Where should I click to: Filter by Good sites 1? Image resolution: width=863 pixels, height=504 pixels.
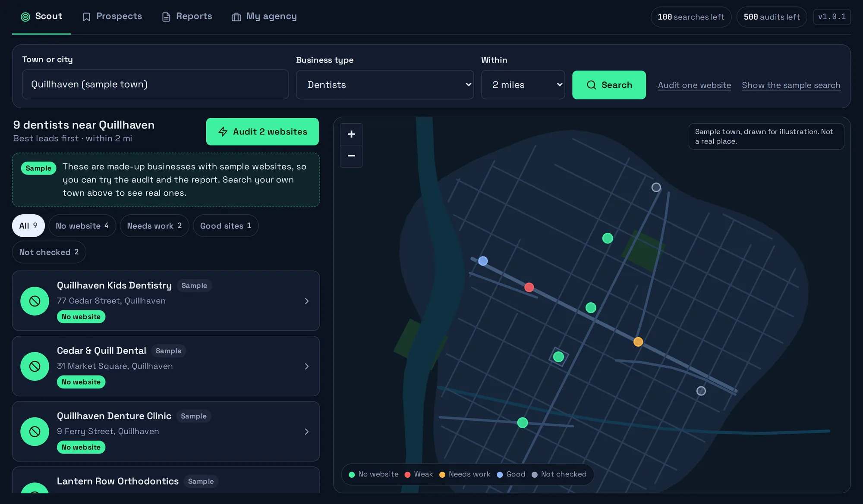click(x=226, y=225)
